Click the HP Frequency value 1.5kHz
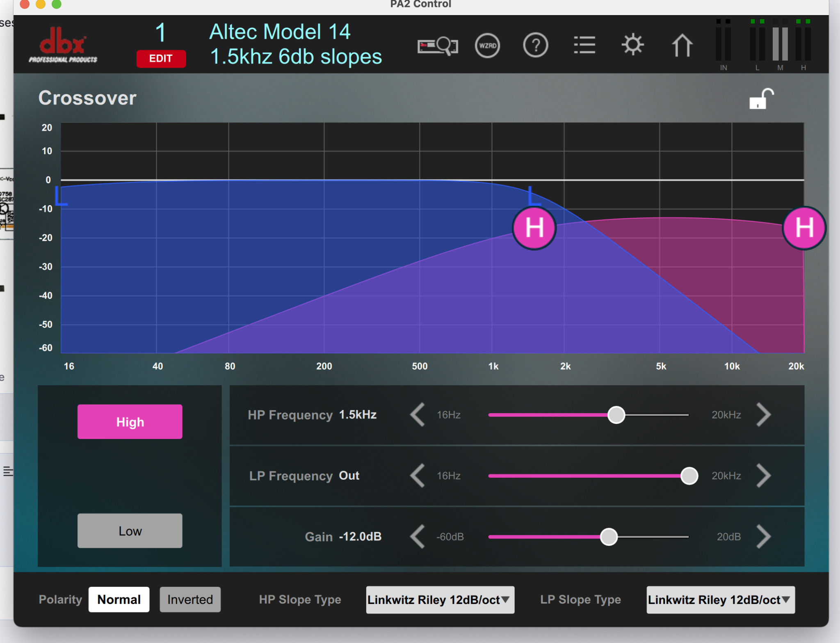This screenshot has width=840, height=643. point(358,415)
